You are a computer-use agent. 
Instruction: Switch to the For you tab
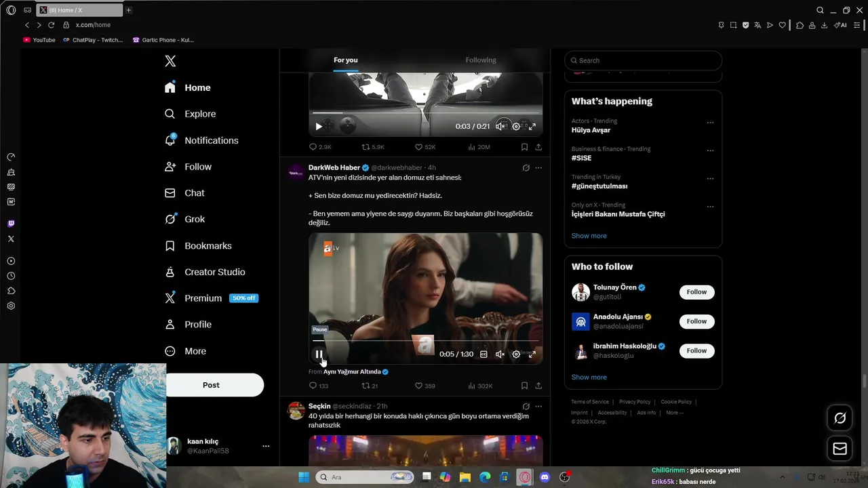346,60
